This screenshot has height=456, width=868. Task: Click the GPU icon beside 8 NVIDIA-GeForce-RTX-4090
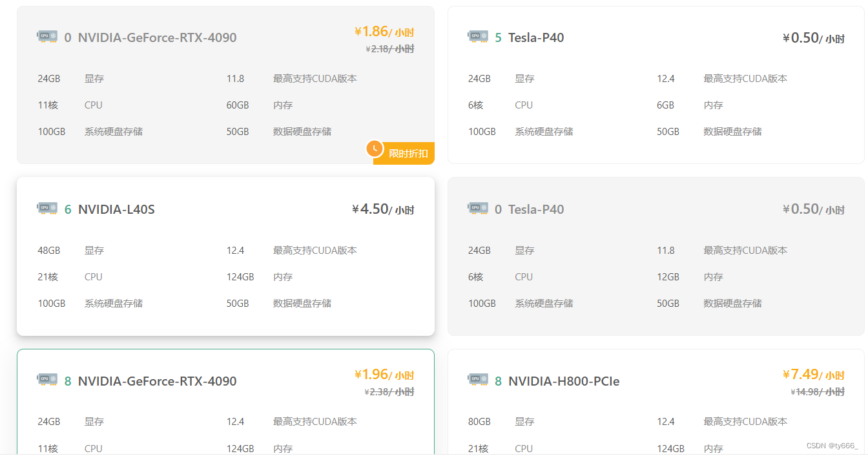[47, 380]
